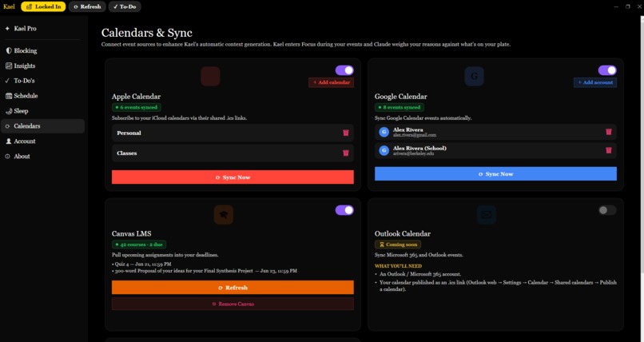Image resolution: width=644 pixels, height=342 pixels.
Task: Open the Insights page
Action: tap(42, 66)
